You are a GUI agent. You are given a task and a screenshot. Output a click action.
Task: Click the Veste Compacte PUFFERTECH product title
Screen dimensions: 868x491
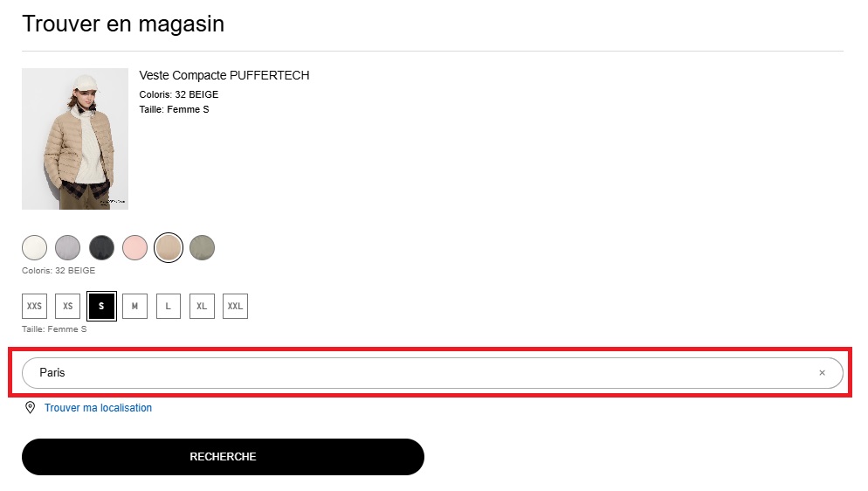pyautogui.click(x=224, y=75)
